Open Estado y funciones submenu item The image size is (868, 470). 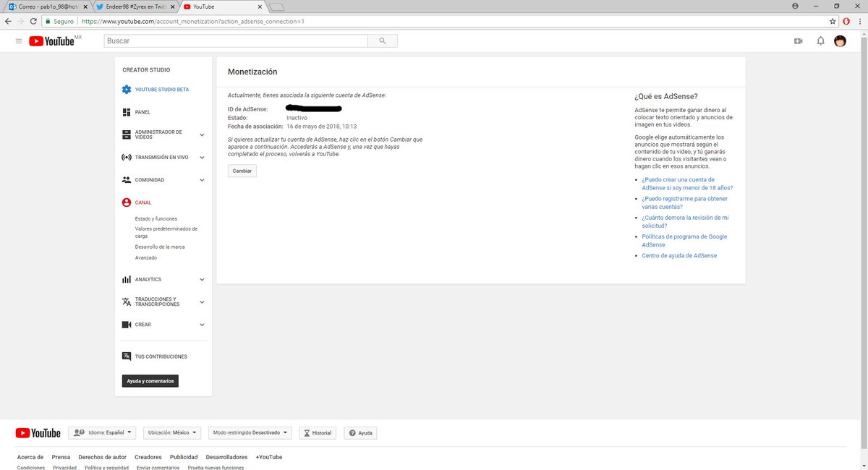coord(156,218)
